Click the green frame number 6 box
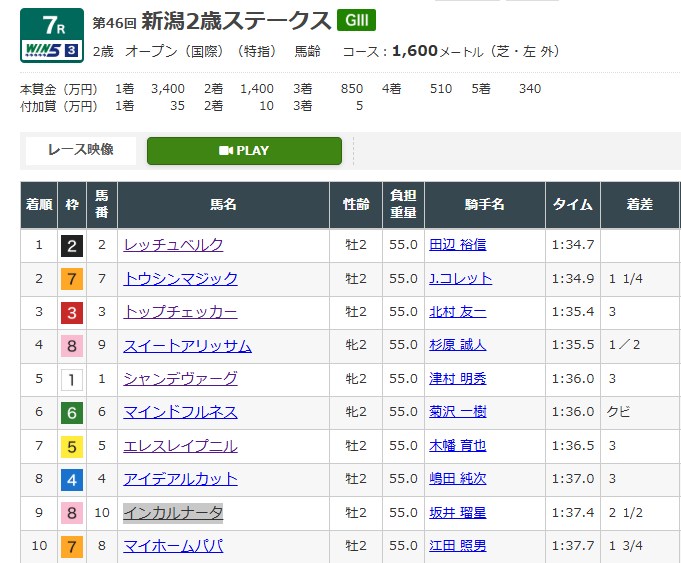This screenshot has height=563, width=681. (72, 412)
